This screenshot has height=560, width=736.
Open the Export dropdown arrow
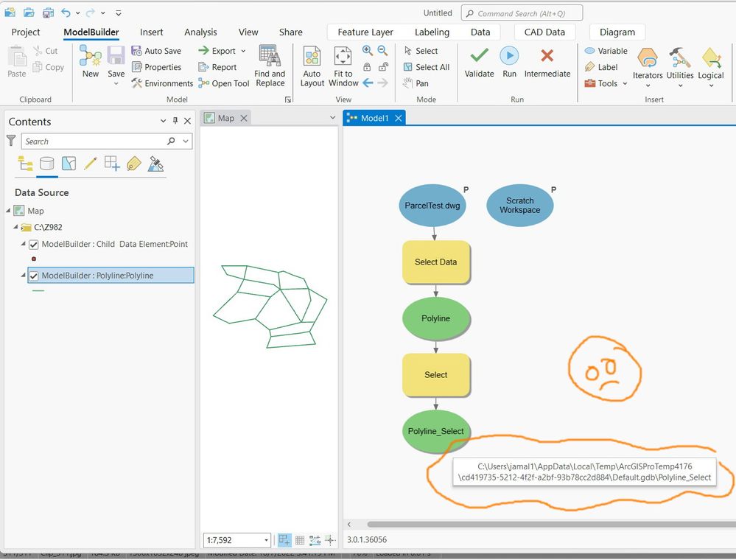243,51
